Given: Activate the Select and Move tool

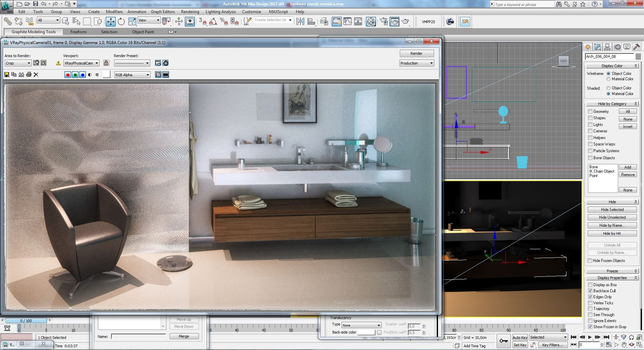Looking at the screenshot, I should pos(110,21).
